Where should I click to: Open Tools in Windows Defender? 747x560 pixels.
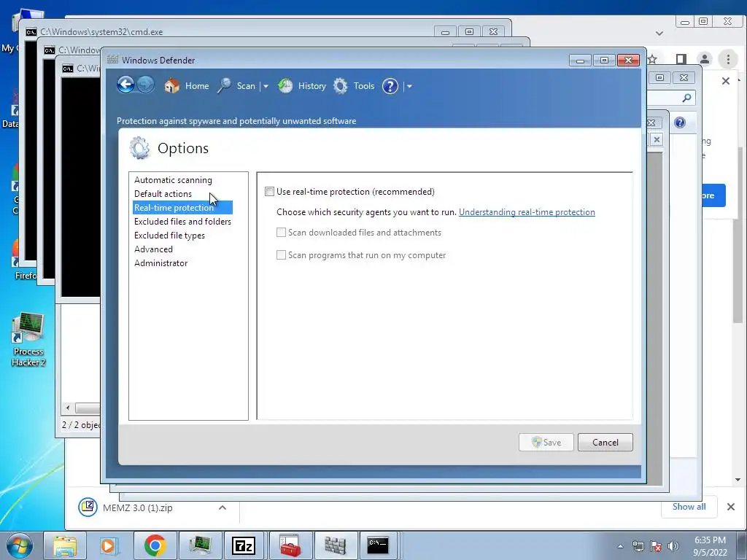point(354,86)
